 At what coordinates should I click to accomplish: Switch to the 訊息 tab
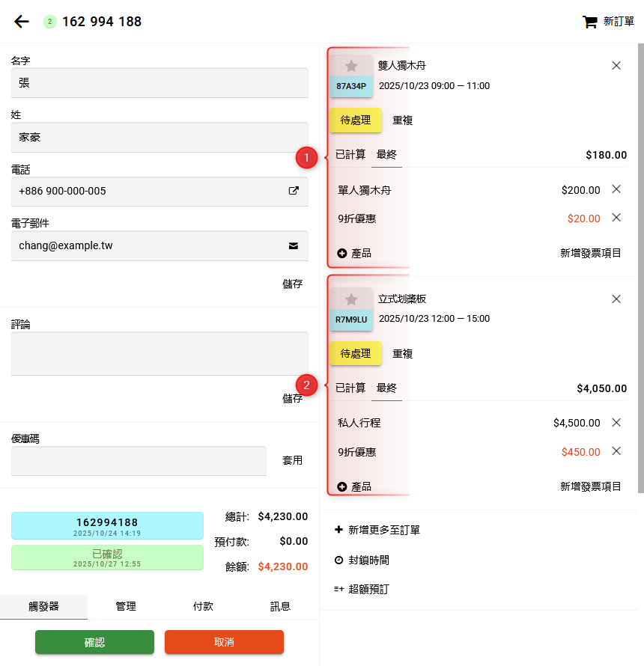pyautogui.click(x=280, y=607)
